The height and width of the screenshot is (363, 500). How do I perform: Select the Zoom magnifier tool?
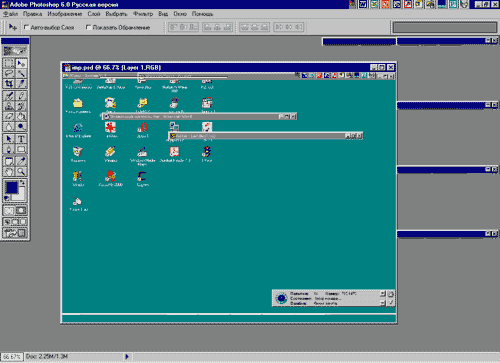(21, 172)
